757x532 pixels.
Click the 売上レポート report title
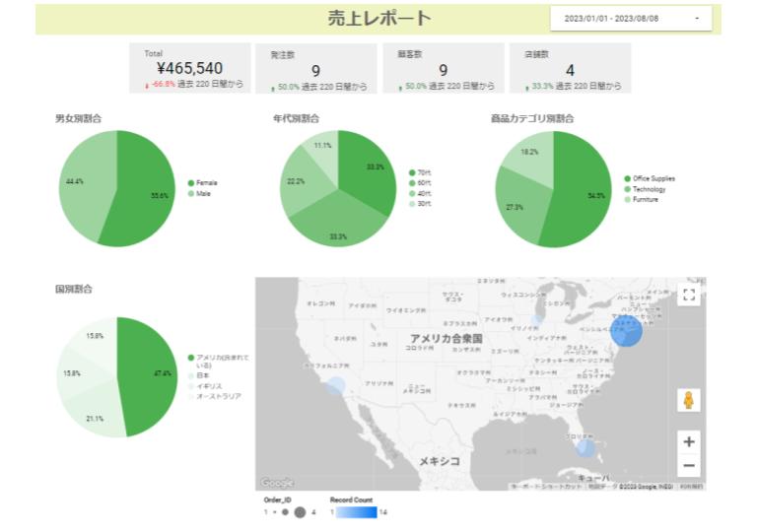coord(379,19)
